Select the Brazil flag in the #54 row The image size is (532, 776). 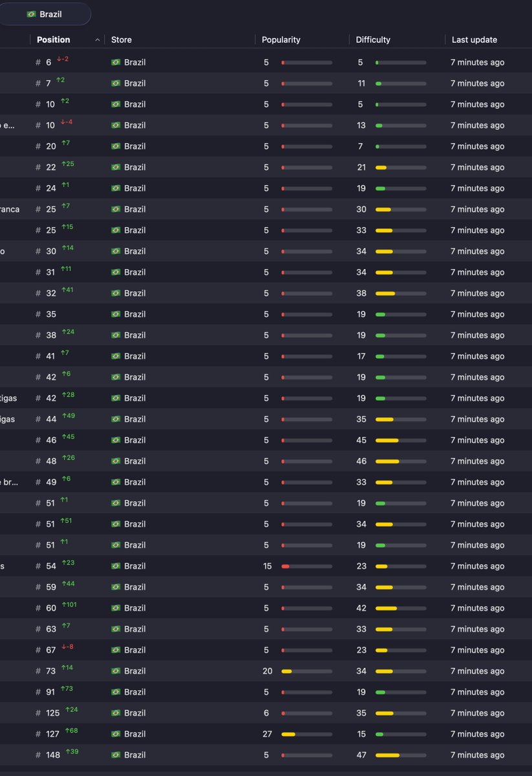[x=116, y=566]
